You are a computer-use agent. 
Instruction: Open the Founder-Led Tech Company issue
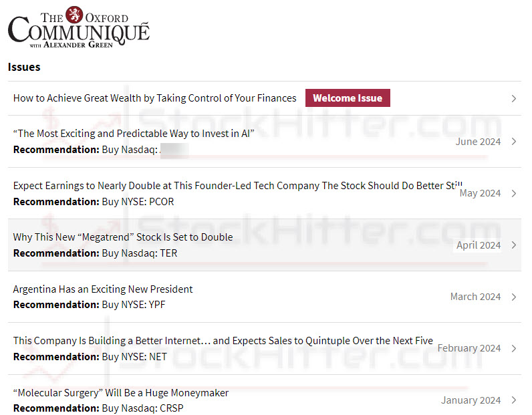point(237,185)
